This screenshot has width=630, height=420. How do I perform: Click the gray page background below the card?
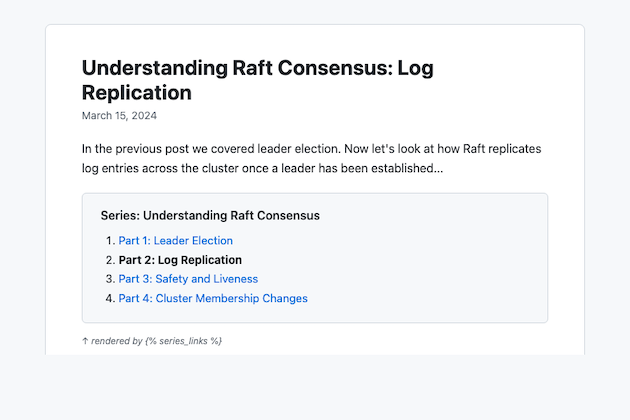(315, 390)
